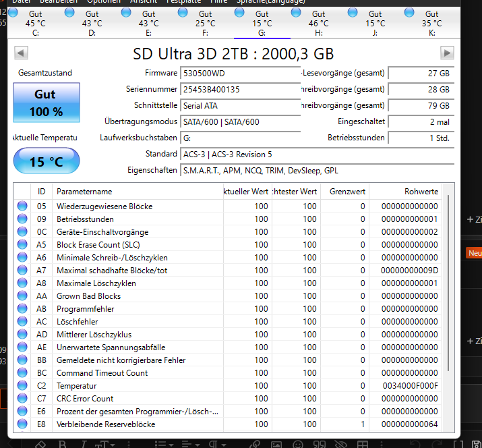Viewport: 482px width, 448px height.
Task: Select the status orb of the Löschfehler row
Action: [22, 321]
